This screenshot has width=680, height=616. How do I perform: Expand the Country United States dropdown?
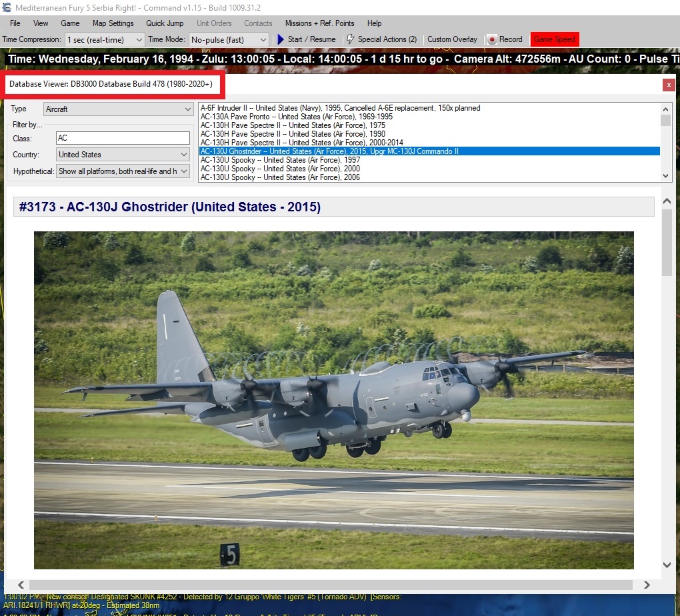pos(184,155)
